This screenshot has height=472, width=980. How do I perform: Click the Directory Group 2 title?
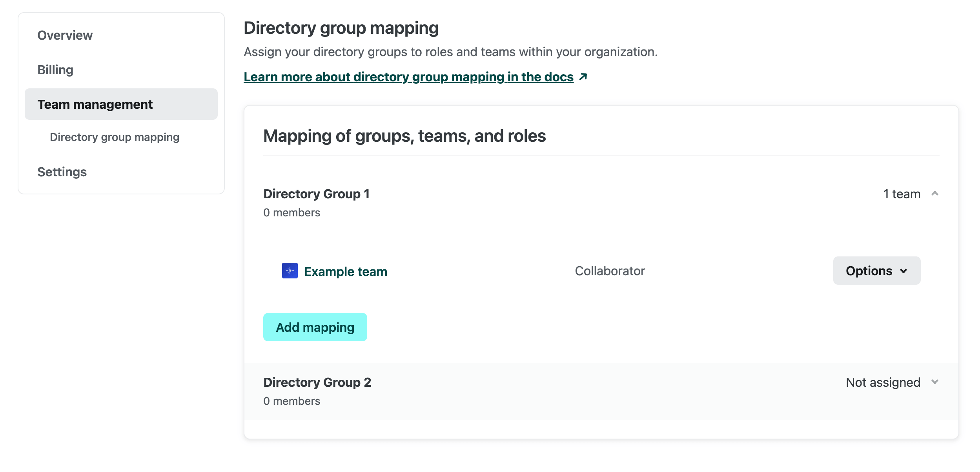pyautogui.click(x=317, y=382)
